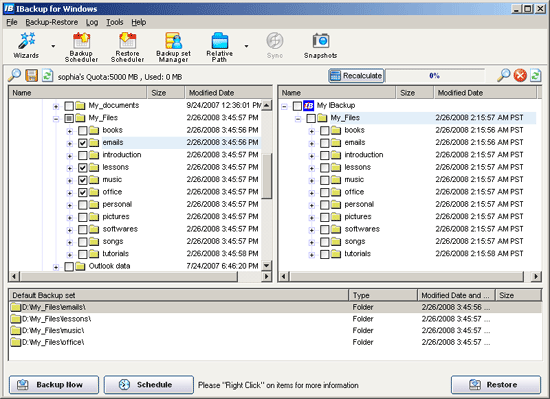Check the local introduction folder checkbox

(82, 155)
